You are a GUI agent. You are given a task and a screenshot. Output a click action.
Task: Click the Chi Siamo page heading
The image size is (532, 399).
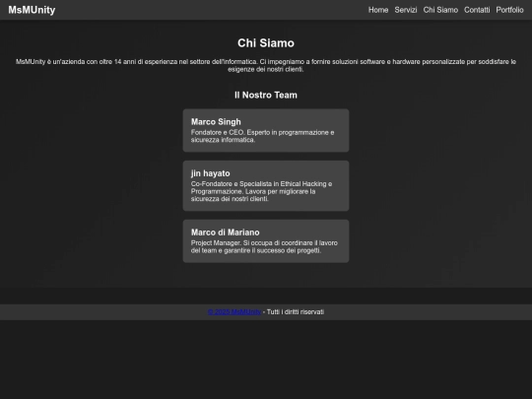[x=266, y=43]
